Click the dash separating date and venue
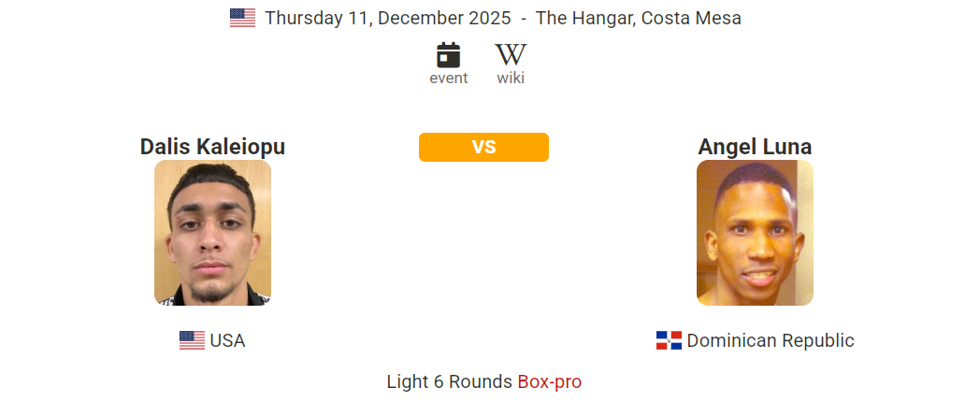The height and width of the screenshot is (402, 980). pyautogui.click(x=524, y=18)
